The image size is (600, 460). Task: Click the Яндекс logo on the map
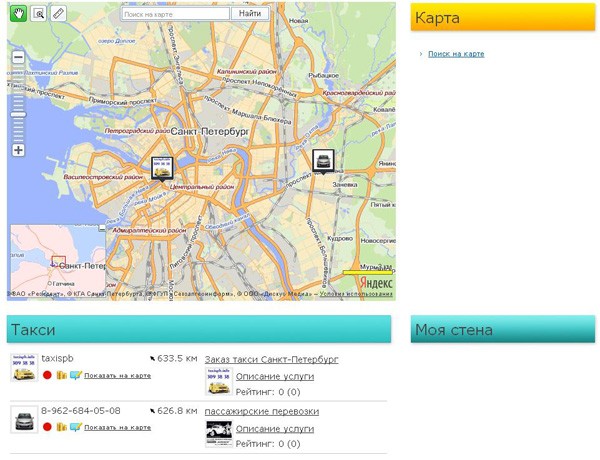[376, 284]
